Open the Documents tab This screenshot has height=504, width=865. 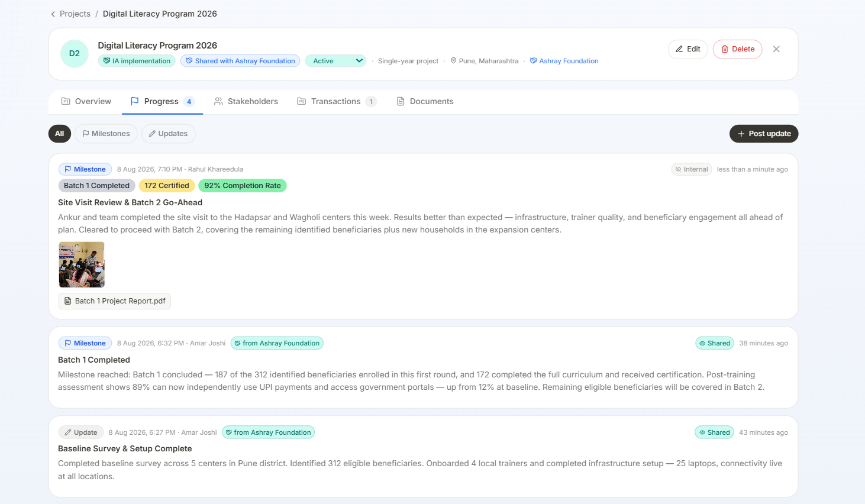(425, 102)
